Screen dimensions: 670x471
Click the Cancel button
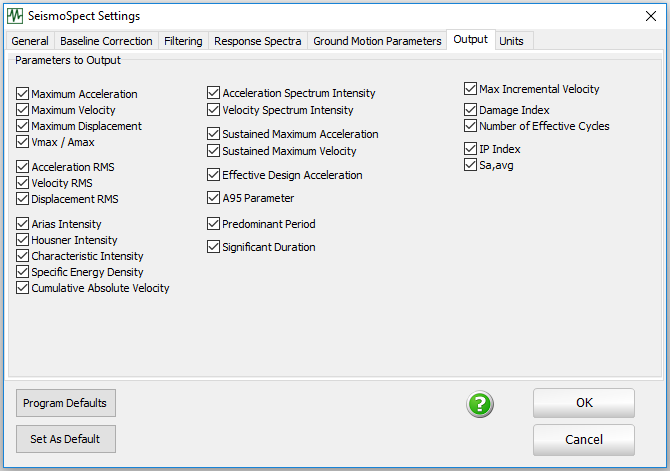click(x=583, y=440)
